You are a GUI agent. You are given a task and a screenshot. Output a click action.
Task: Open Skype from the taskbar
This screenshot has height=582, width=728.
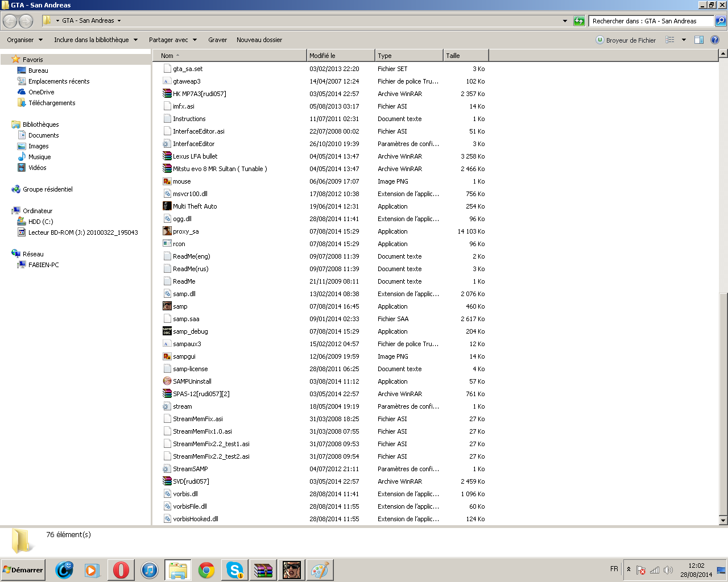(234, 569)
